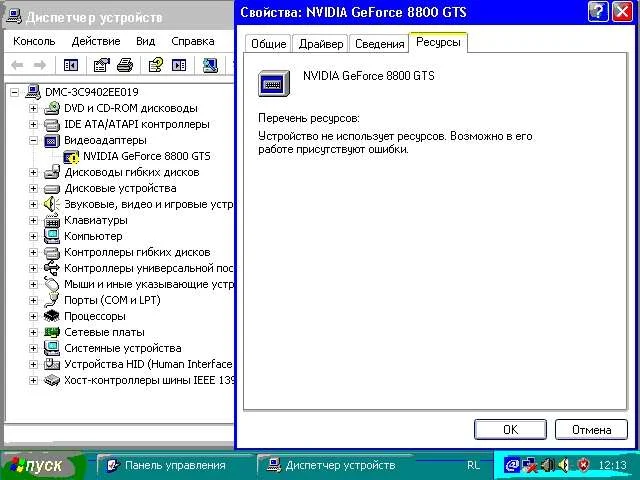The width and height of the screenshot is (640, 480).
Task: Open the Вид menu
Action: click(146, 41)
